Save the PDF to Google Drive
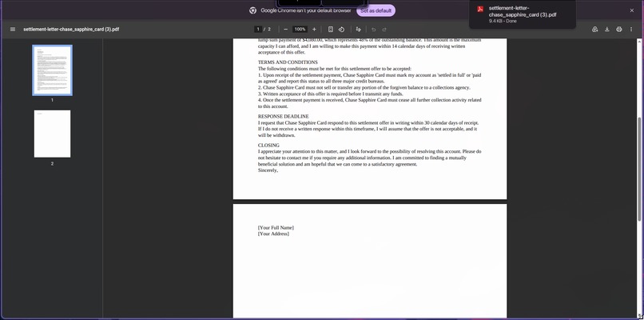644x320 pixels. click(594, 30)
